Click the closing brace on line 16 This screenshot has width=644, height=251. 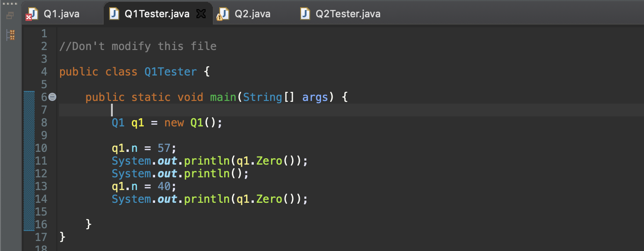(89, 224)
